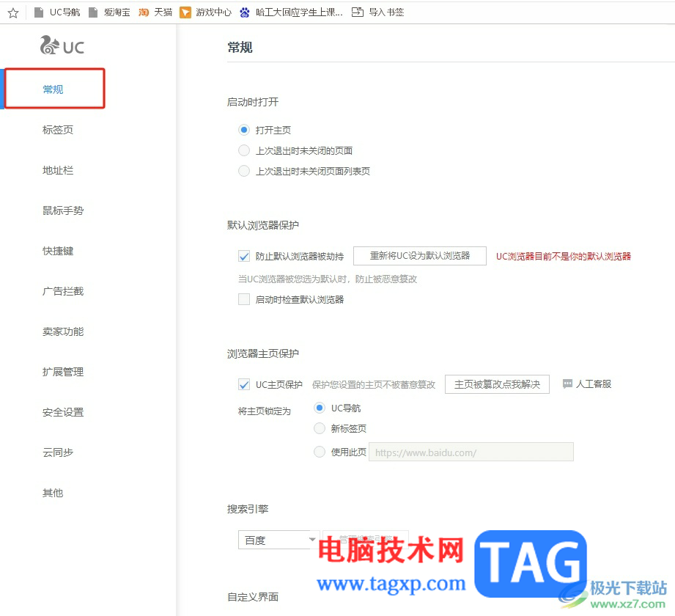Click the 人工客服 chat icon
Screen dimensions: 675x616
coord(567,384)
